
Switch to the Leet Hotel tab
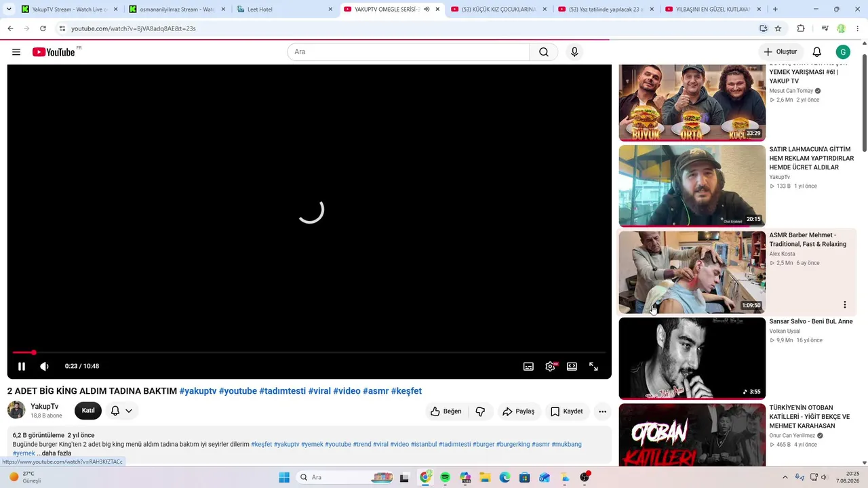pos(285,9)
